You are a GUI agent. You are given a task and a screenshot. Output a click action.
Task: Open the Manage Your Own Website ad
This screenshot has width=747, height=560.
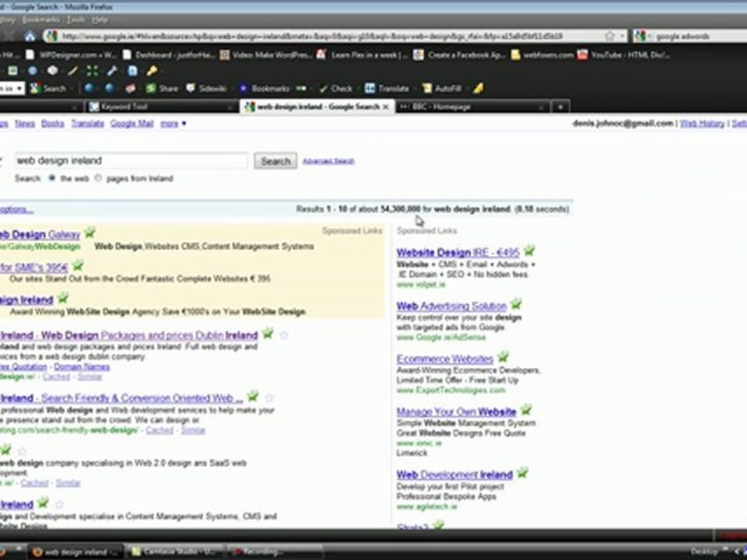457,411
